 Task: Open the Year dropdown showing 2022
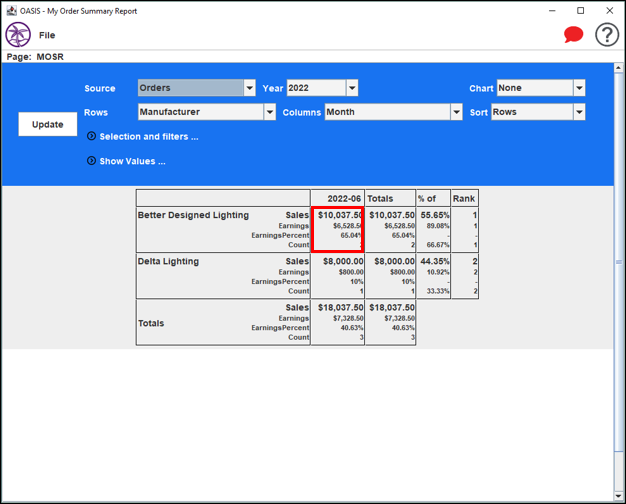pos(322,88)
